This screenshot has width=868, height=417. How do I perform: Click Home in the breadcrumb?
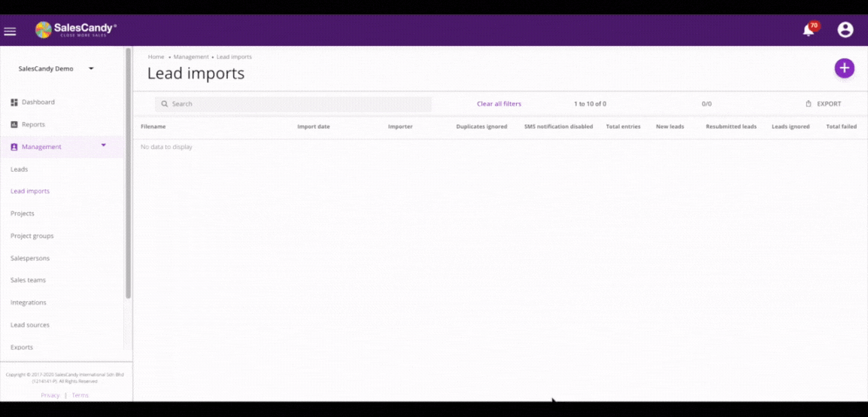pyautogui.click(x=156, y=57)
